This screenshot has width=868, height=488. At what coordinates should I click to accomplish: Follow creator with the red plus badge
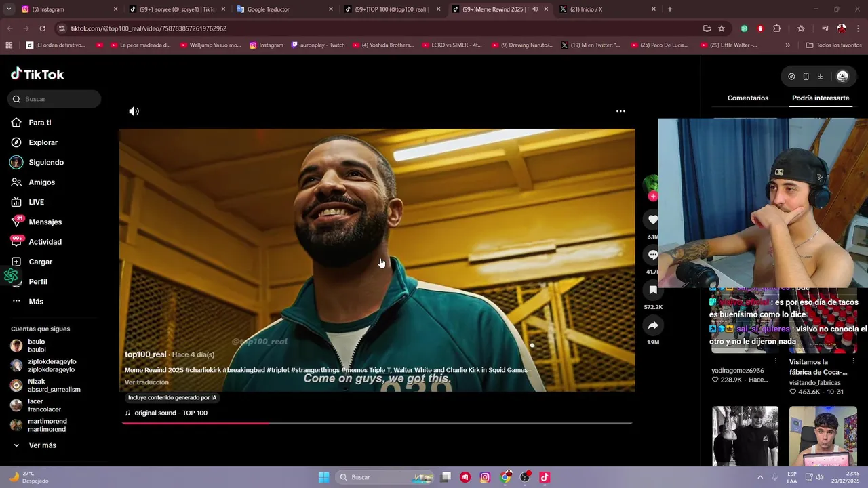(x=652, y=197)
